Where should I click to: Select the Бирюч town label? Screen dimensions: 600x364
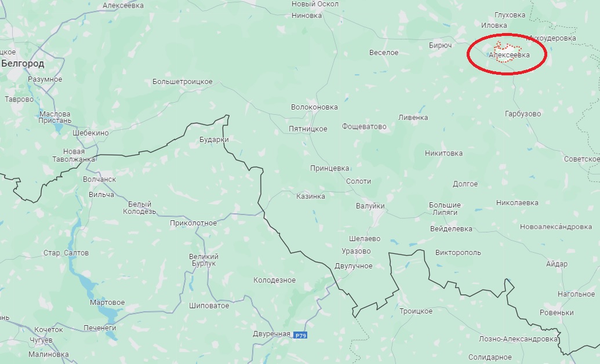441,46
